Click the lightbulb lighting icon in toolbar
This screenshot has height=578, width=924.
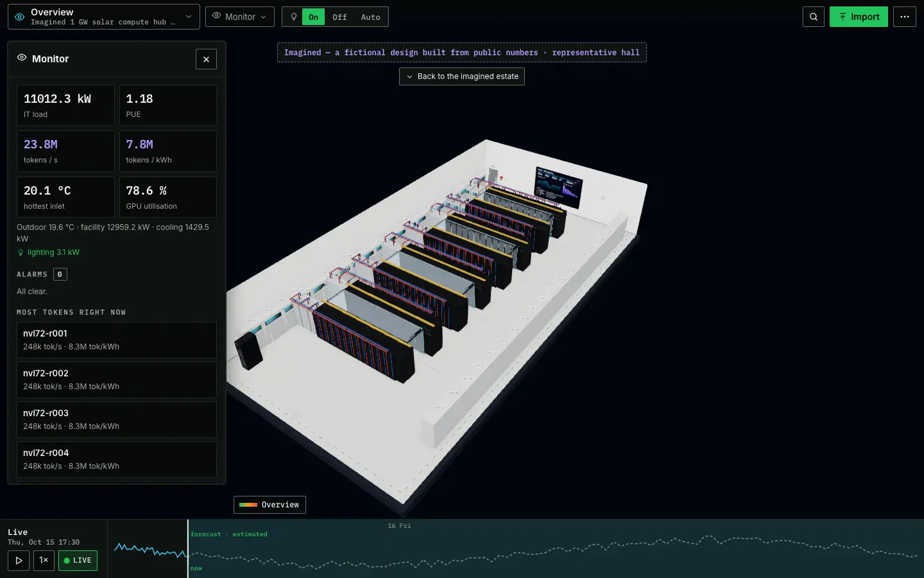tap(293, 17)
